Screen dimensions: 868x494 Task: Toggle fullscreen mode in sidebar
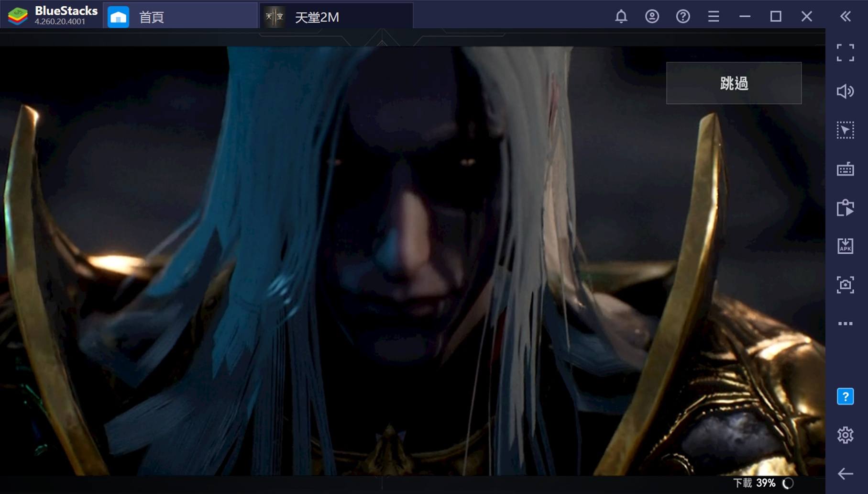coord(846,53)
